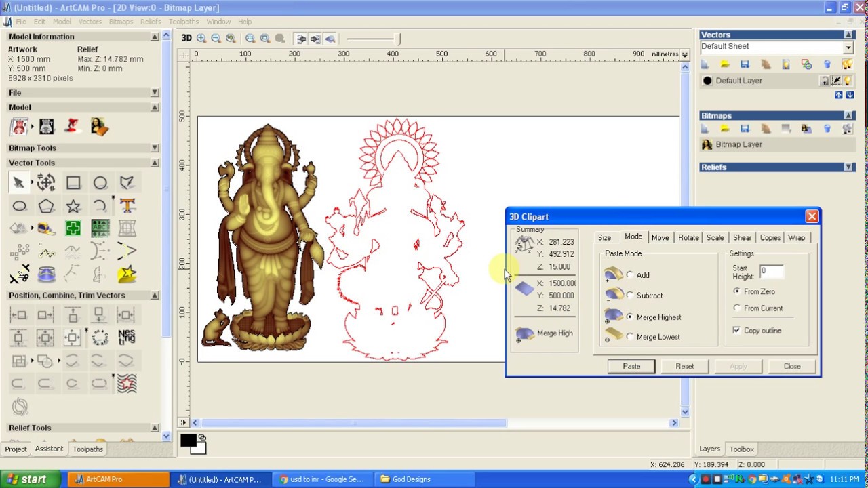Click the Mona Lisa book icon in Model
The width and height of the screenshot is (868, 488).
(100, 127)
